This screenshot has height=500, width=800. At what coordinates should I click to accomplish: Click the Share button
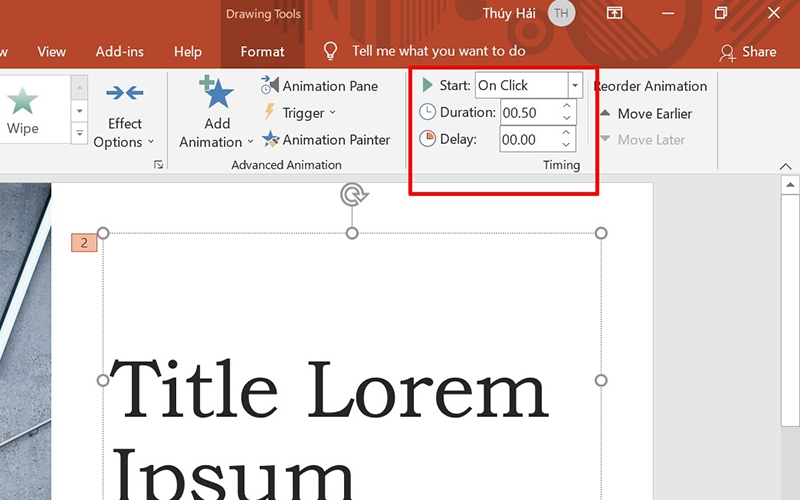748,52
